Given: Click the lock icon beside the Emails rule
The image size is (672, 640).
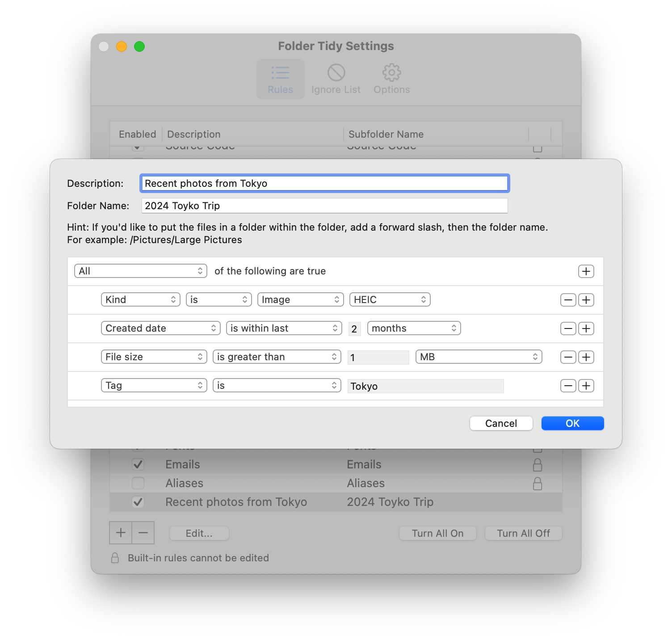Looking at the screenshot, I should 538,464.
